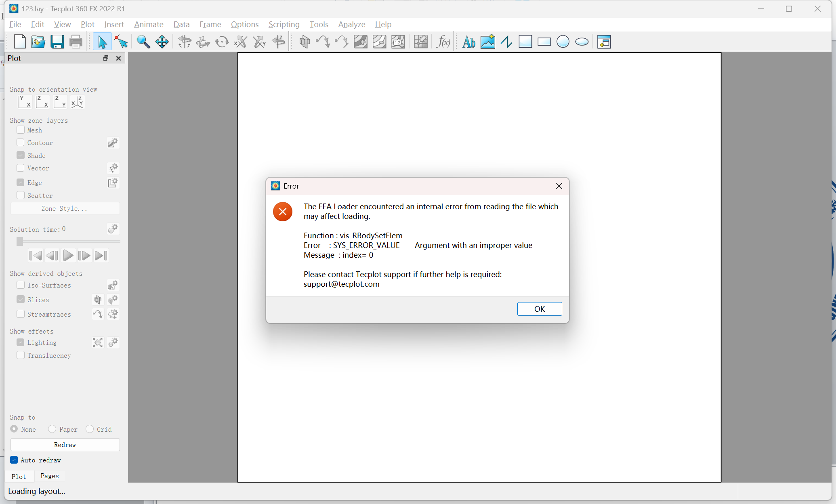The height and width of the screenshot is (504, 836).
Task: Toggle the Contour layer checkbox
Action: tap(21, 143)
